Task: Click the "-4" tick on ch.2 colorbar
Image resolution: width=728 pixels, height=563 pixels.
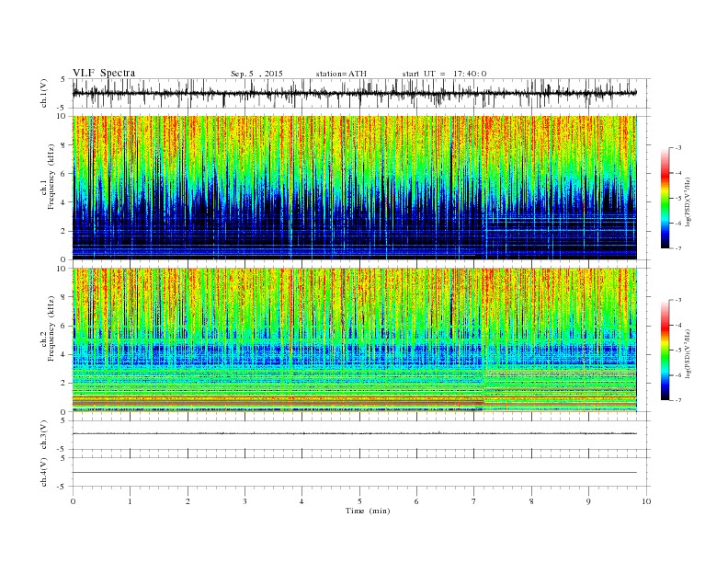Action: pos(678,325)
